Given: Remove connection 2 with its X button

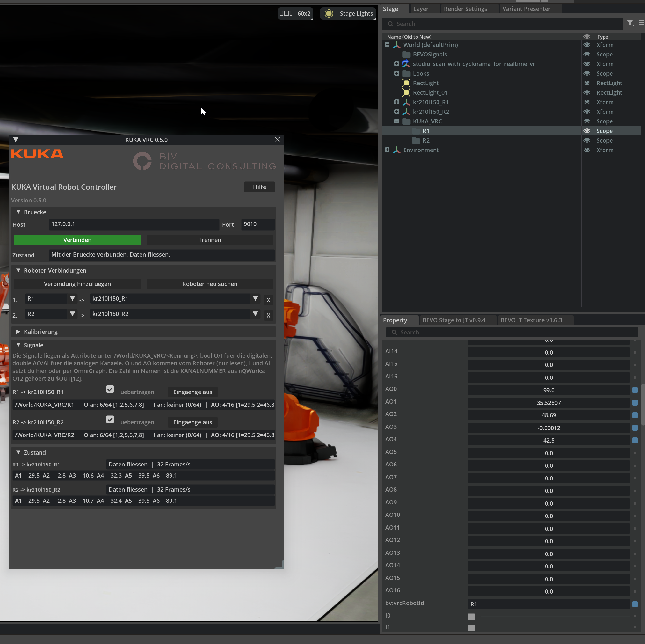Looking at the screenshot, I should pos(268,315).
